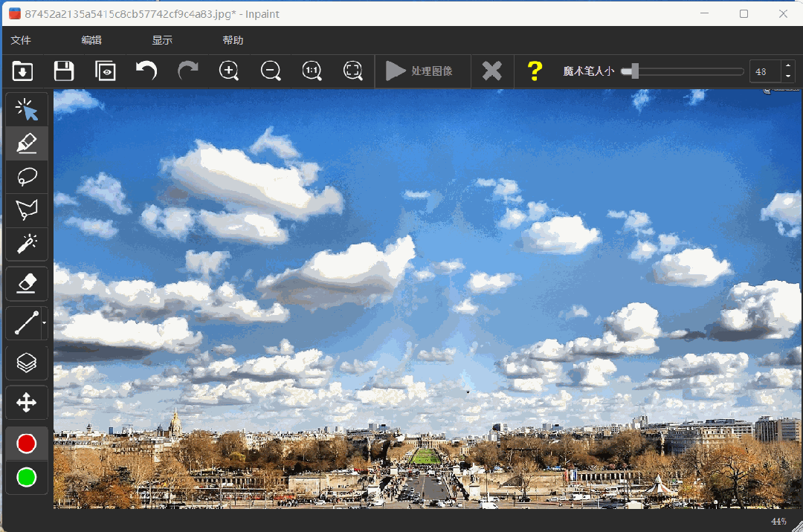Open help with the yellow question mark

tap(535, 71)
